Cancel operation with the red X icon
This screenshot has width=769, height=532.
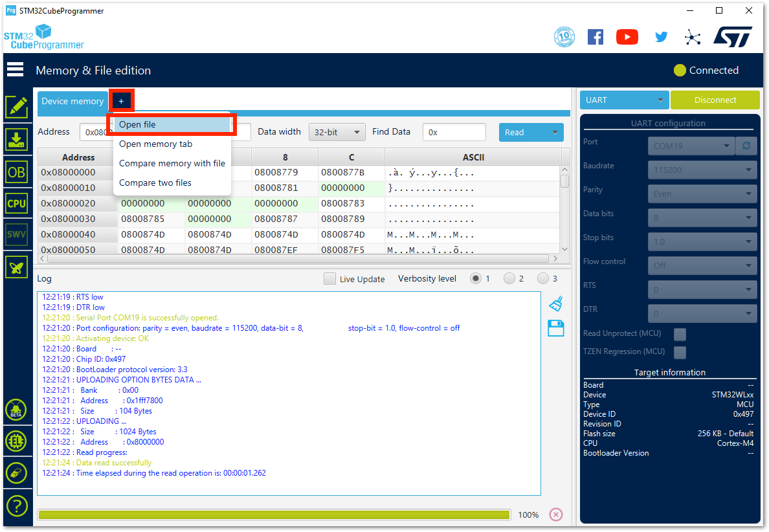(x=555, y=515)
